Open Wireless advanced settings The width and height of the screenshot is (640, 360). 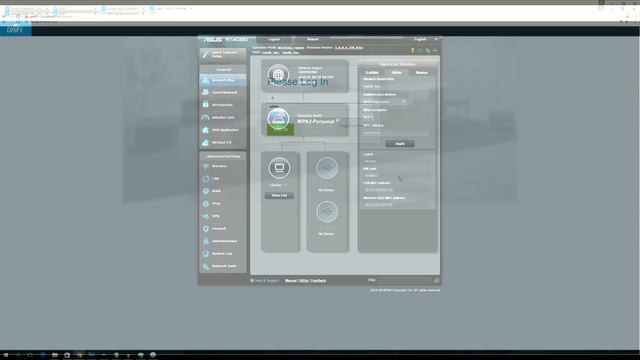coord(223,166)
